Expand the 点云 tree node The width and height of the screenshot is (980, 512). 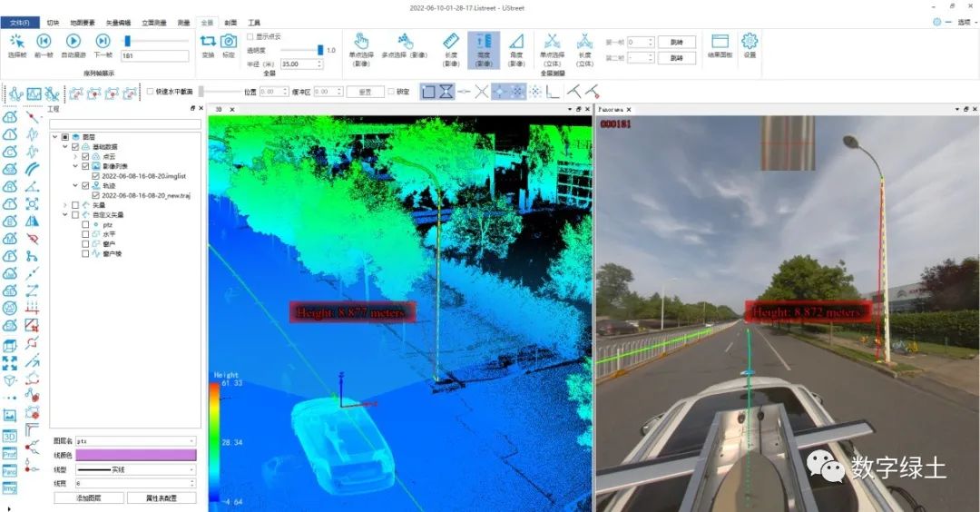(x=75, y=156)
